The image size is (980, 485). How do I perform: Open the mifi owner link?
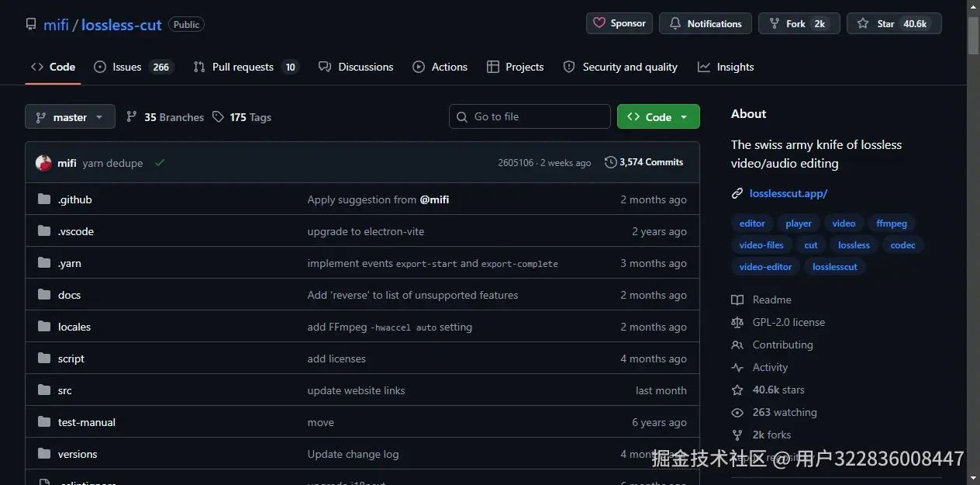pyautogui.click(x=56, y=25)
